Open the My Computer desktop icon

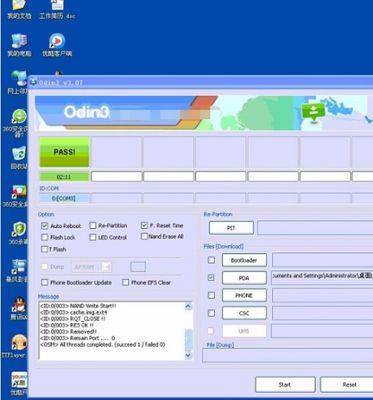tap(19, 42)
